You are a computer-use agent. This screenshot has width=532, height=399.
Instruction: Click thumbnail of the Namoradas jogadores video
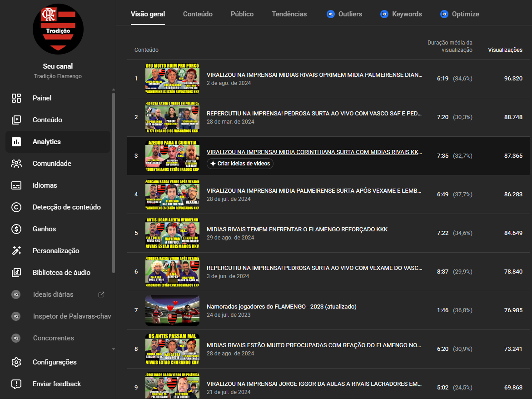click(x=172, y=310)
